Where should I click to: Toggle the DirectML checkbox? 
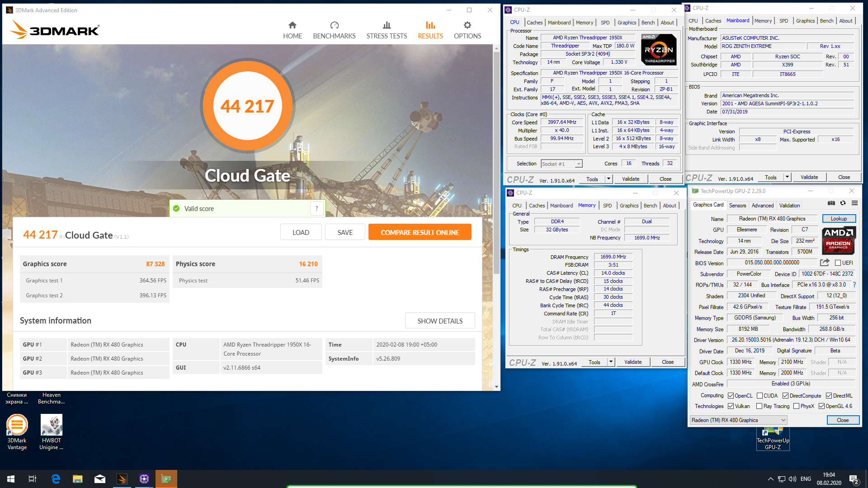(829, 396)
